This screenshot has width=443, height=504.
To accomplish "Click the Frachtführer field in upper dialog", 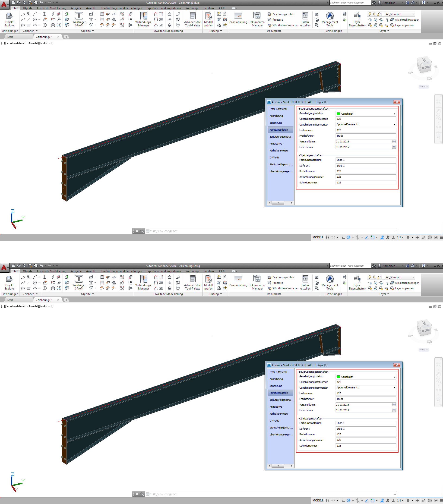I will pos(366,136).
